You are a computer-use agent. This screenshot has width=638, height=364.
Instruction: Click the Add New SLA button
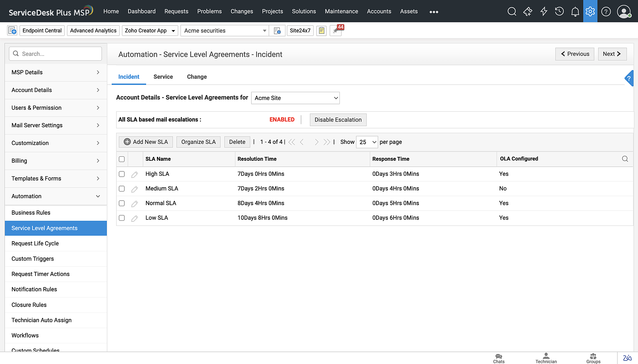click(146, 142)
